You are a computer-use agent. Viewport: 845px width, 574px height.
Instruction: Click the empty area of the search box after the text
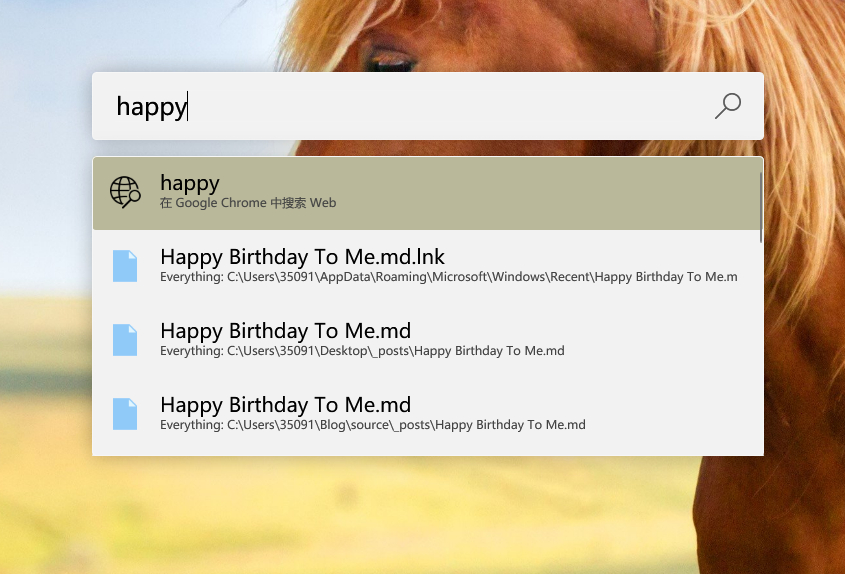pyautogui.click(x=450, y=106)
